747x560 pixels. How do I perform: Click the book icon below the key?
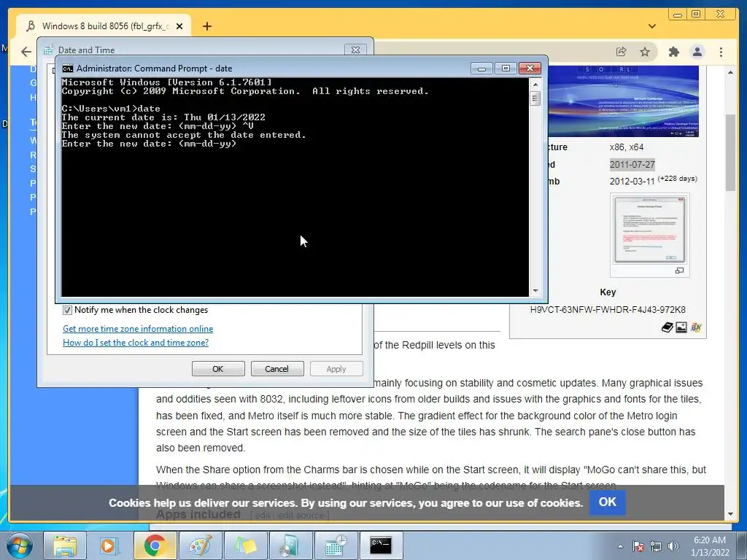667,327
